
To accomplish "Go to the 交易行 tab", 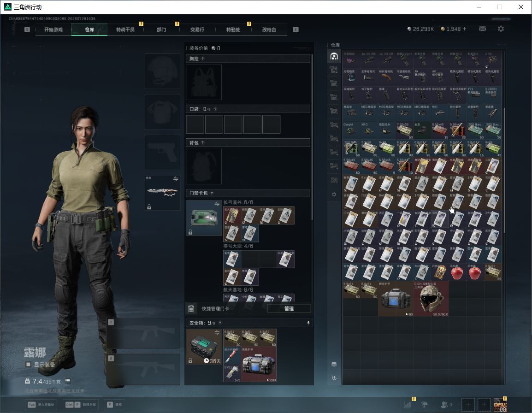I will click(x=197, y=29).
